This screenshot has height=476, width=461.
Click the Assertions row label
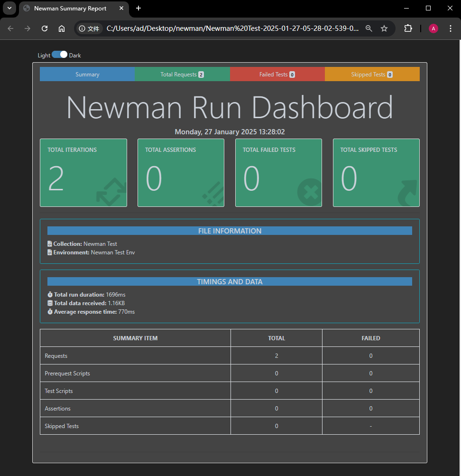(x=58, y=409)
